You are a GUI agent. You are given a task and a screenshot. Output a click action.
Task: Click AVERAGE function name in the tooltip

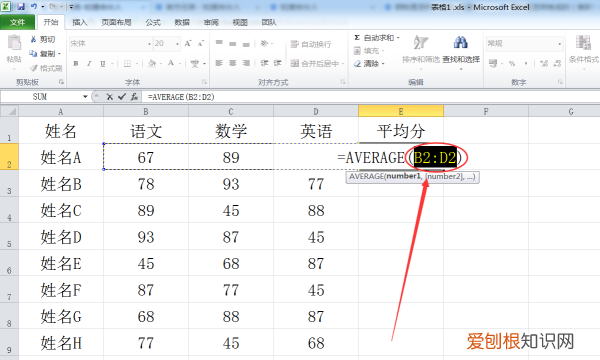[x=367, y=177]
